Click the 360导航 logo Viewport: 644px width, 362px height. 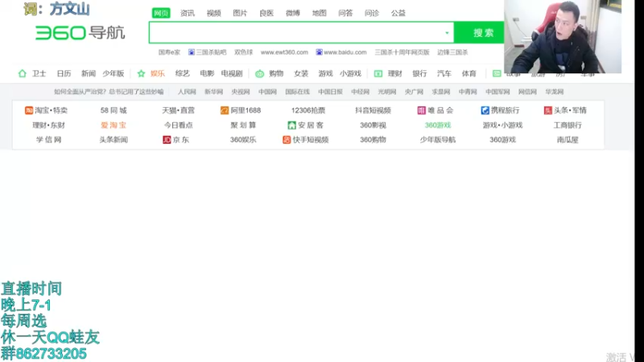80,33
